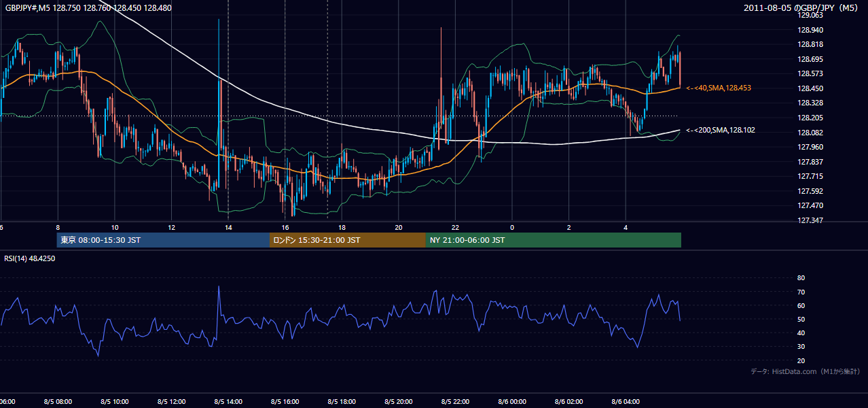Image resolution: width=868 pixels, height=408 pixels.
Task: Click the 8/5 12:00 date label
Action: pos(171,402)
